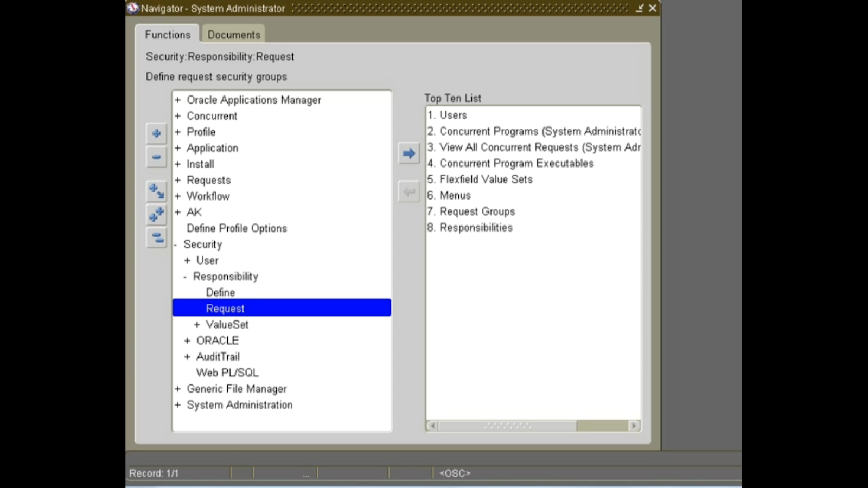
Task: Click Top Ten List scrollbar left arrow
Action: coord(432,426)
